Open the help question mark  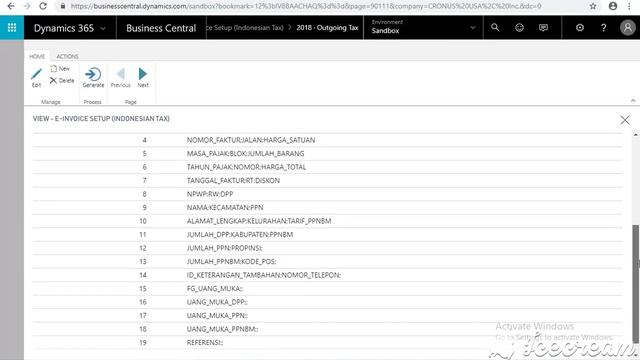(604, 27)
